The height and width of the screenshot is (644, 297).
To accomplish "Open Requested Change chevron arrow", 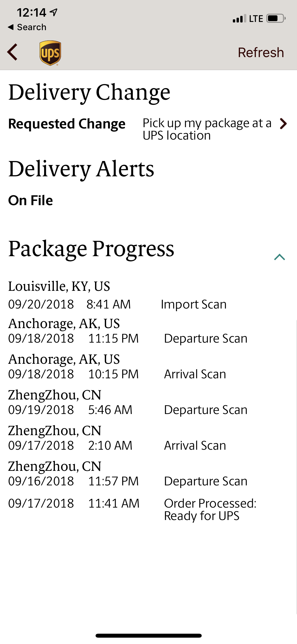I will point(283,124).
